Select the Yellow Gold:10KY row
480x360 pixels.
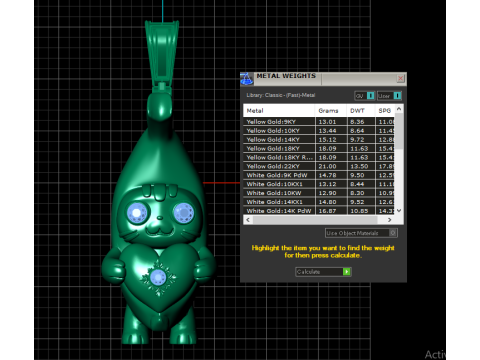click(x=319, y=131)
